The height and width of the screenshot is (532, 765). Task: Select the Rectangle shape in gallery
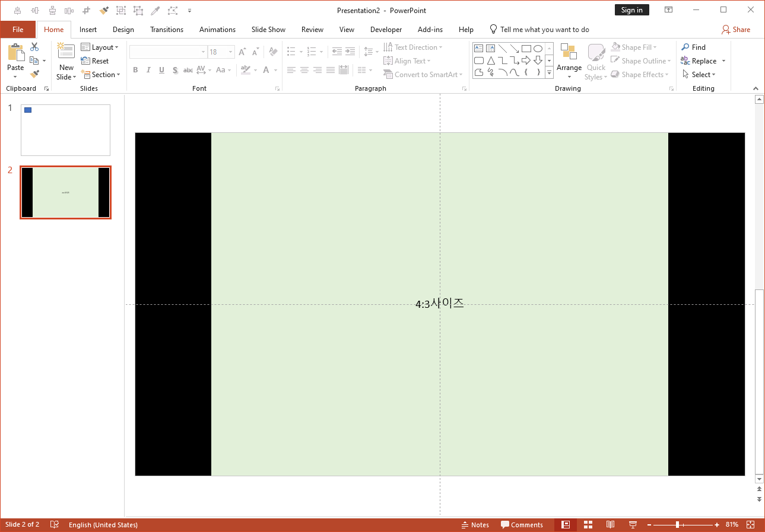(526, 49)
